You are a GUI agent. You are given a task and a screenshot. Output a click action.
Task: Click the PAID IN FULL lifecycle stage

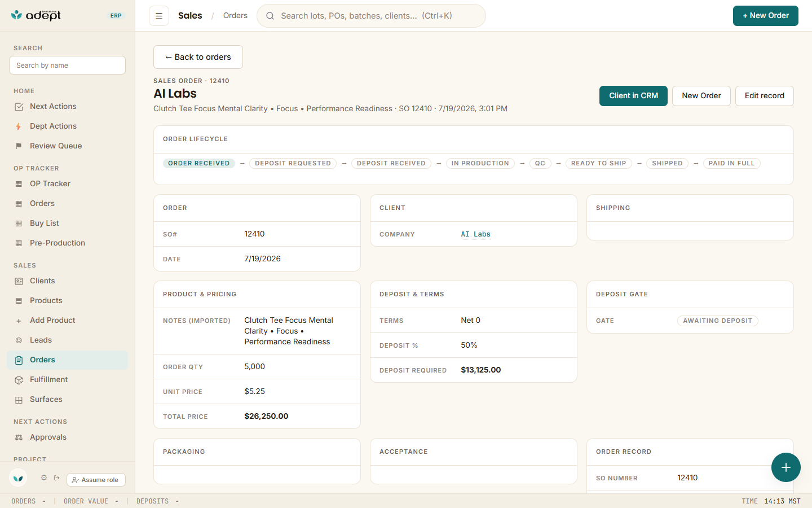731,164
